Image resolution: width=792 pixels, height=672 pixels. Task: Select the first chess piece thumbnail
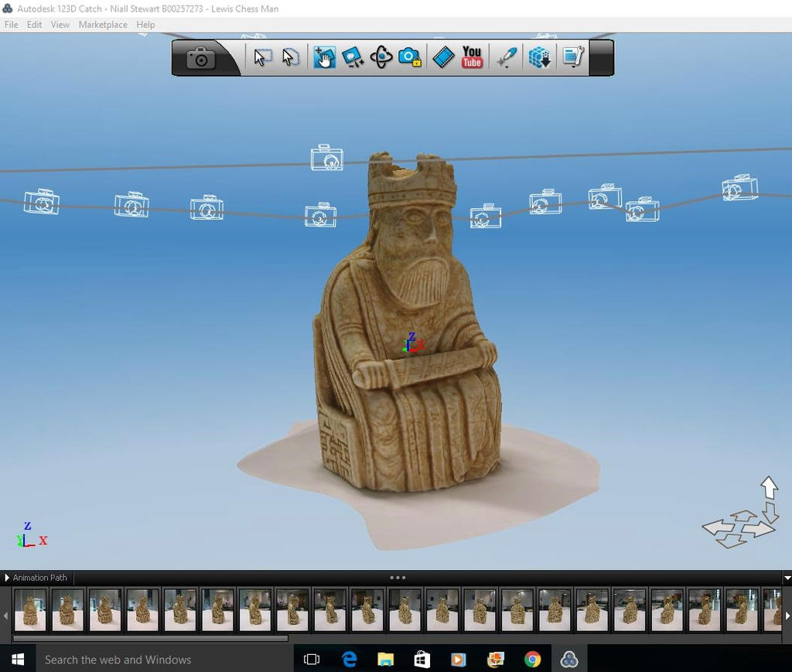click(x=30, y=610)
